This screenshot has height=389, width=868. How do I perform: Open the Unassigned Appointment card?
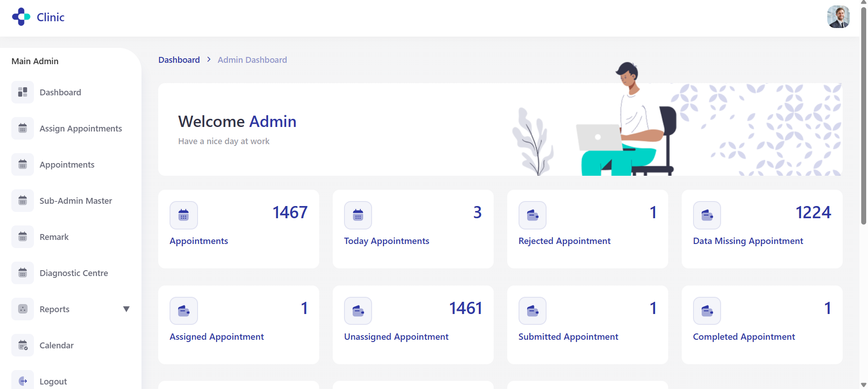396,337
